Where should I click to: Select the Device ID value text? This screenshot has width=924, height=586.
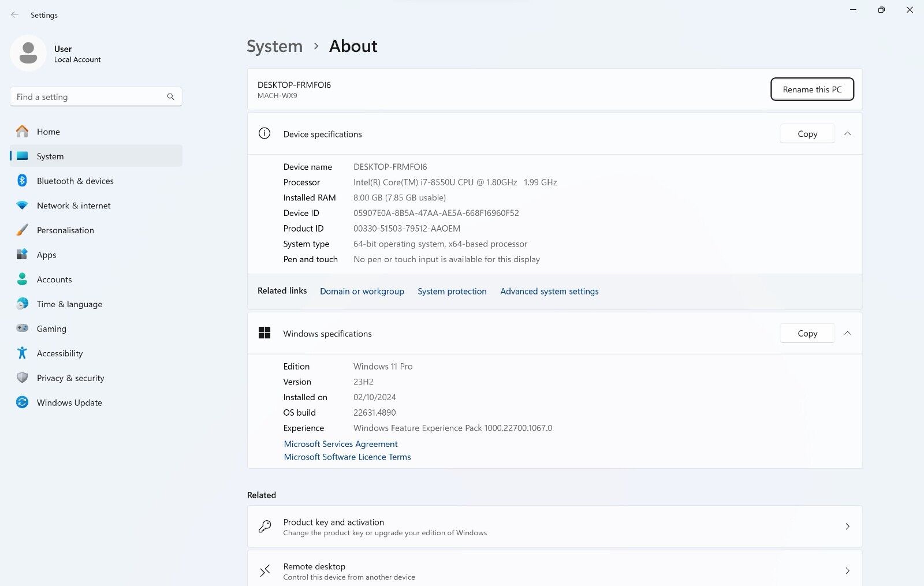[436, 213]
